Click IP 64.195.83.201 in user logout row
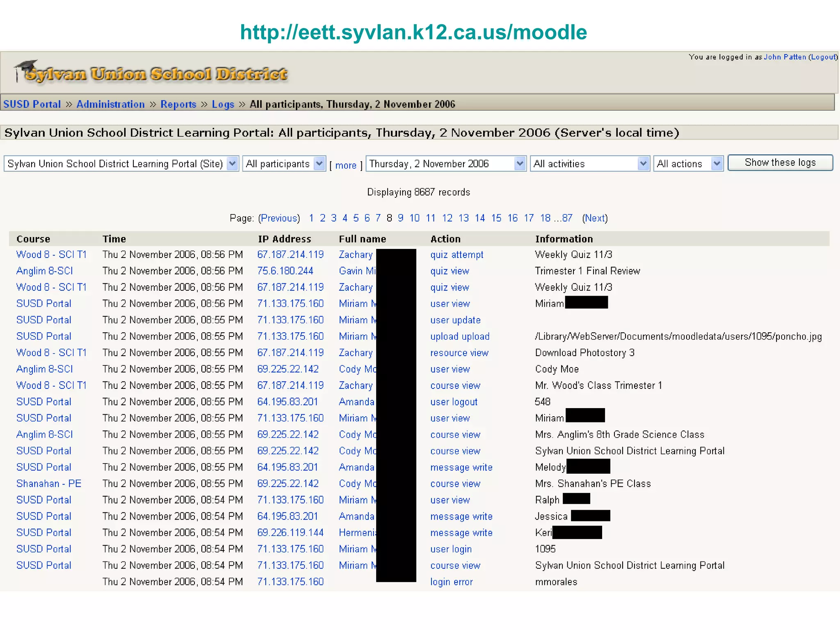The image size is (840, 630). coord(288,402)
